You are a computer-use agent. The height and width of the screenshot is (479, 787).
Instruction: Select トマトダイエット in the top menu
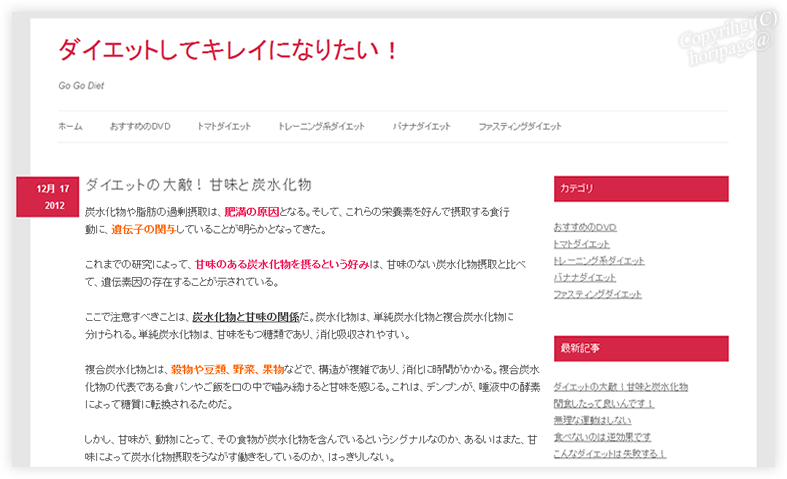coord(223,127)
